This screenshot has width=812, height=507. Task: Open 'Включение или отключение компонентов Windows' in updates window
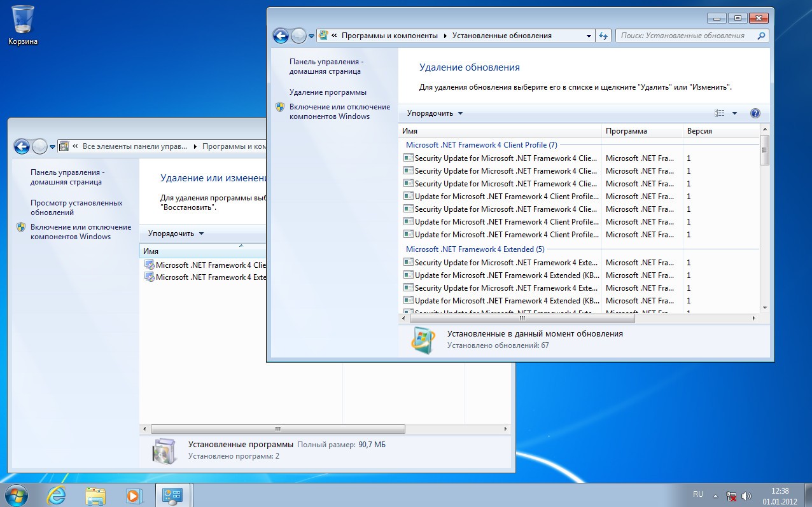pos(340,111)
